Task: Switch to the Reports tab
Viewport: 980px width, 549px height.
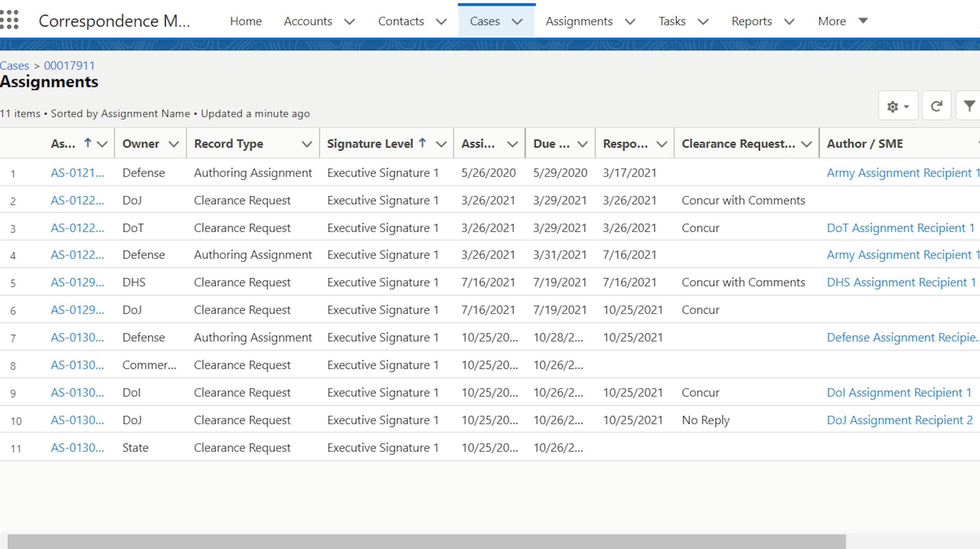Action: tap(751, 21)
